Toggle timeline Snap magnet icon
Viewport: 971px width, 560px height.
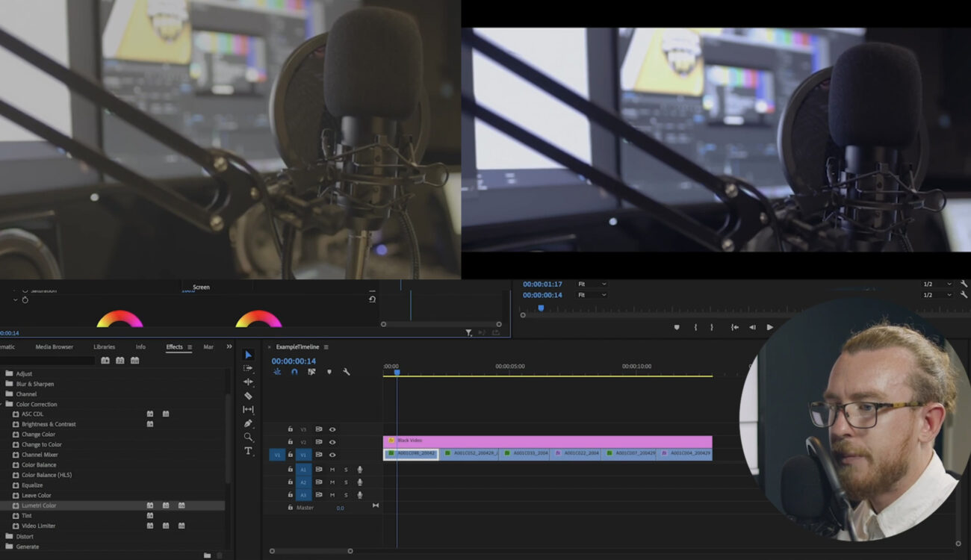pyautogui.click(x=294, y=372)
